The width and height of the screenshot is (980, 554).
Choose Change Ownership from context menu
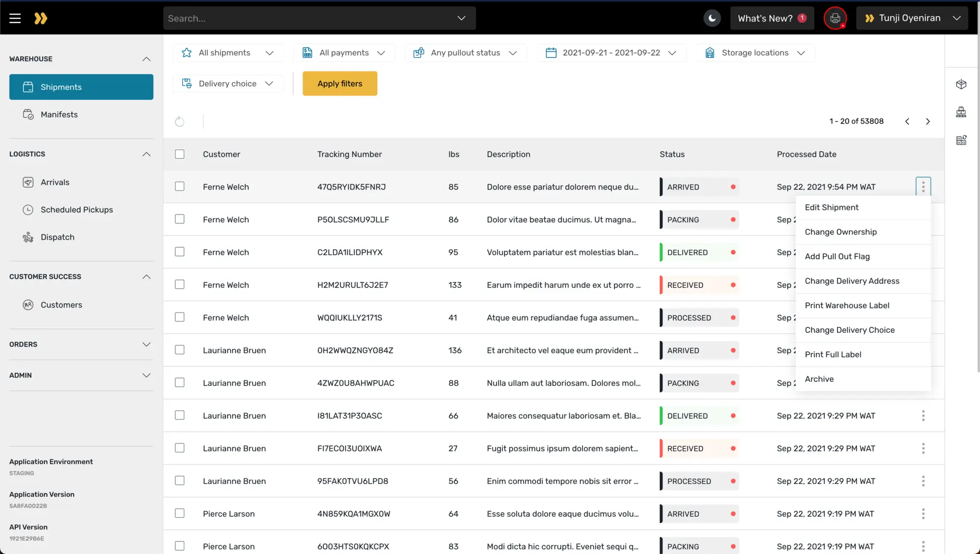pos(863,232)
